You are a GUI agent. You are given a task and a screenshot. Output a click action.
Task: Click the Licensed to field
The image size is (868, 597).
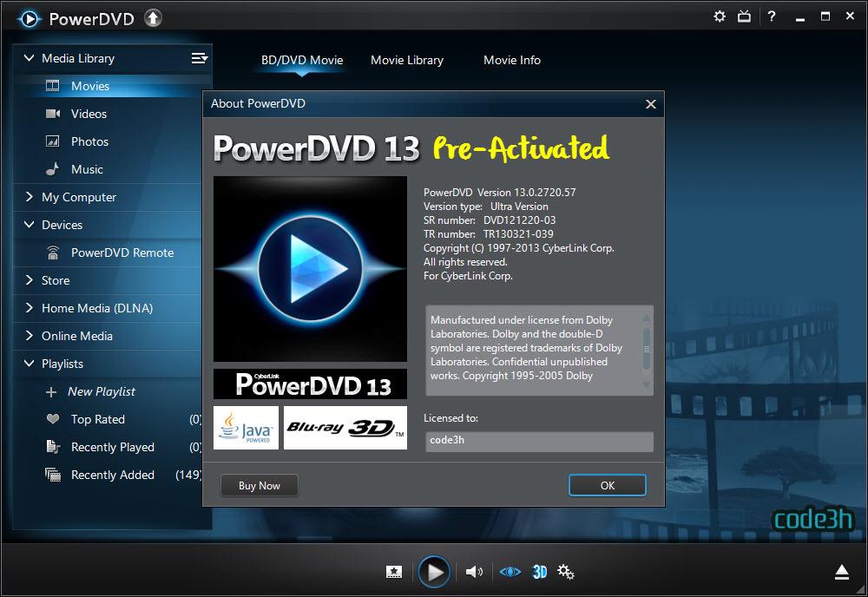[539, 441]
